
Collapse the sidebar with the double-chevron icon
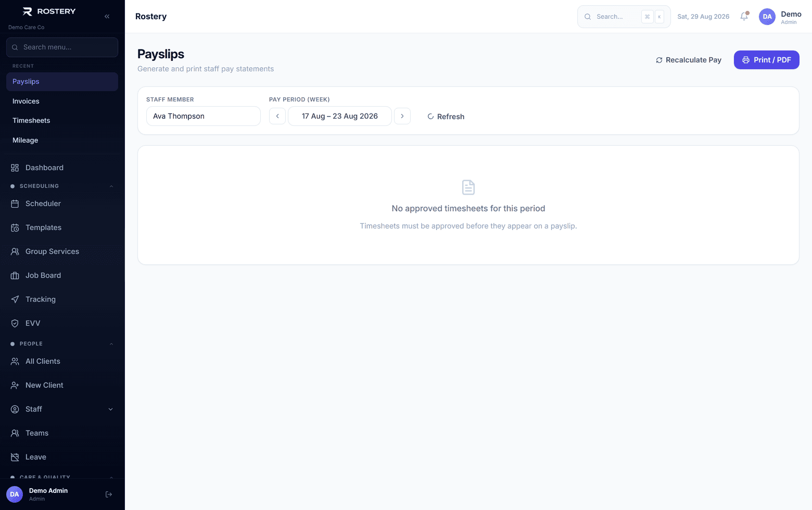point(107,17)
